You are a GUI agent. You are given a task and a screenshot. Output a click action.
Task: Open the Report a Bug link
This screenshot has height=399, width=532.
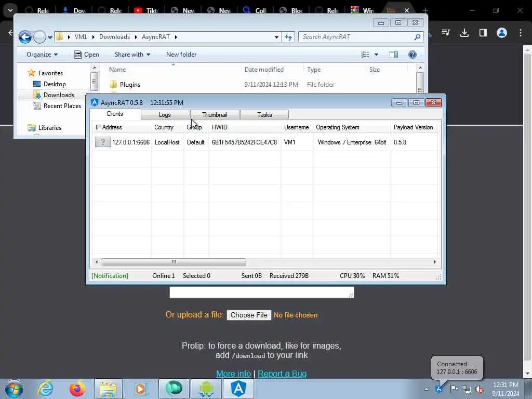(x=282, y=374)
